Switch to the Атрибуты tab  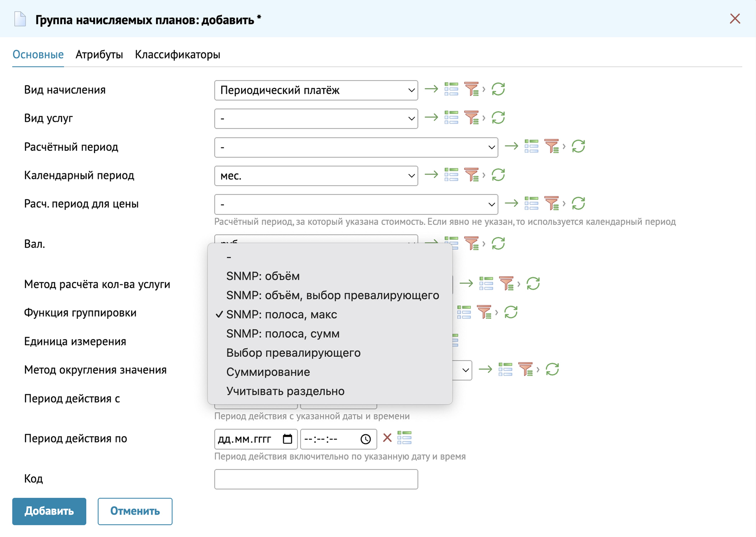click(x=99, y=54)
